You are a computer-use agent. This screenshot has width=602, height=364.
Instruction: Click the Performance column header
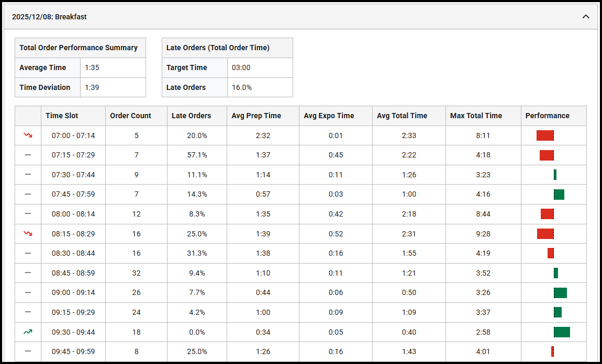[x=547, y=116]
